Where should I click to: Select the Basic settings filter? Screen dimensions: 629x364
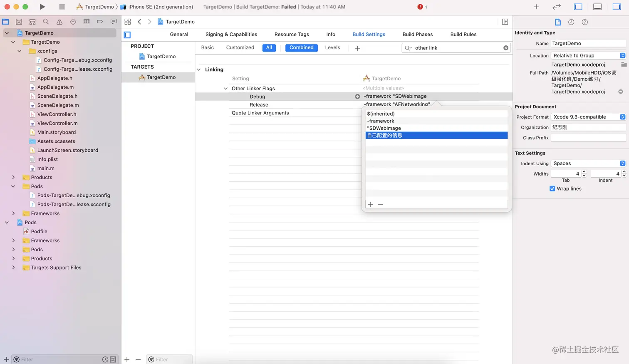(x=208, y=48)
